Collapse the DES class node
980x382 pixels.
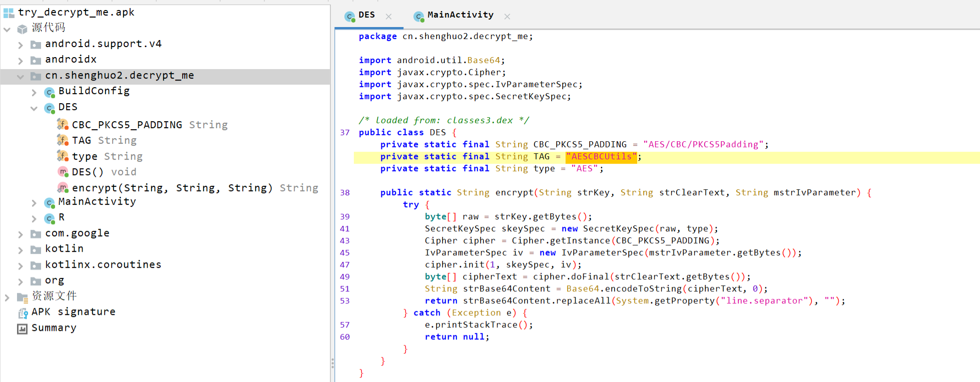coord(34,108)
